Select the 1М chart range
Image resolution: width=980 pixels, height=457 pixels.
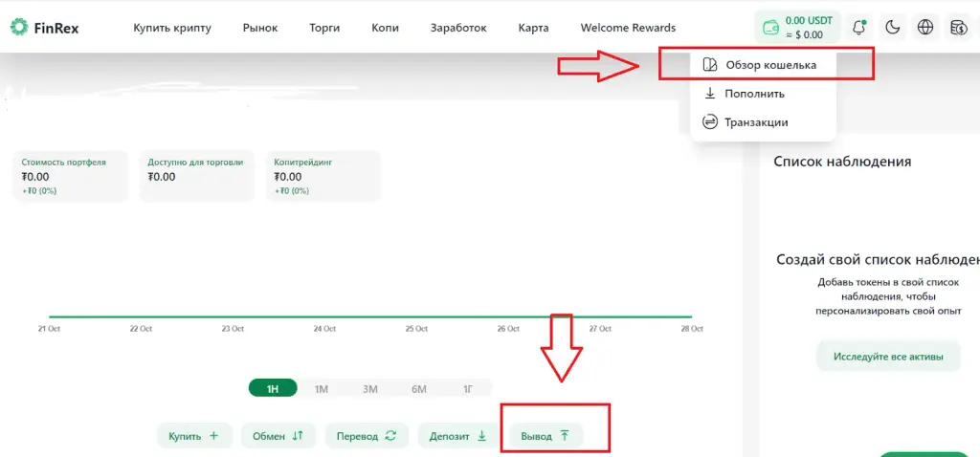[322, 388]
